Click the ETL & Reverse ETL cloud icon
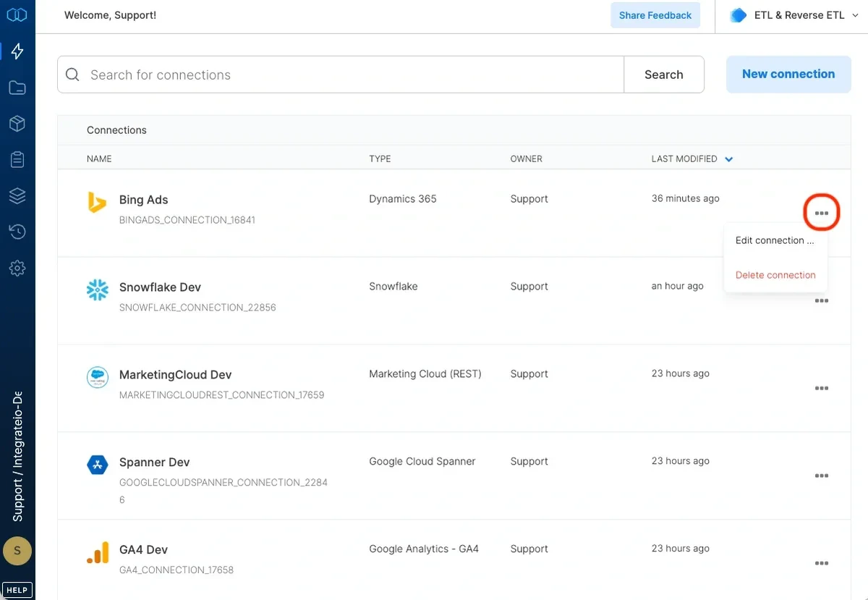This screenshot has height=600, width=868. [x=739, y=15]
